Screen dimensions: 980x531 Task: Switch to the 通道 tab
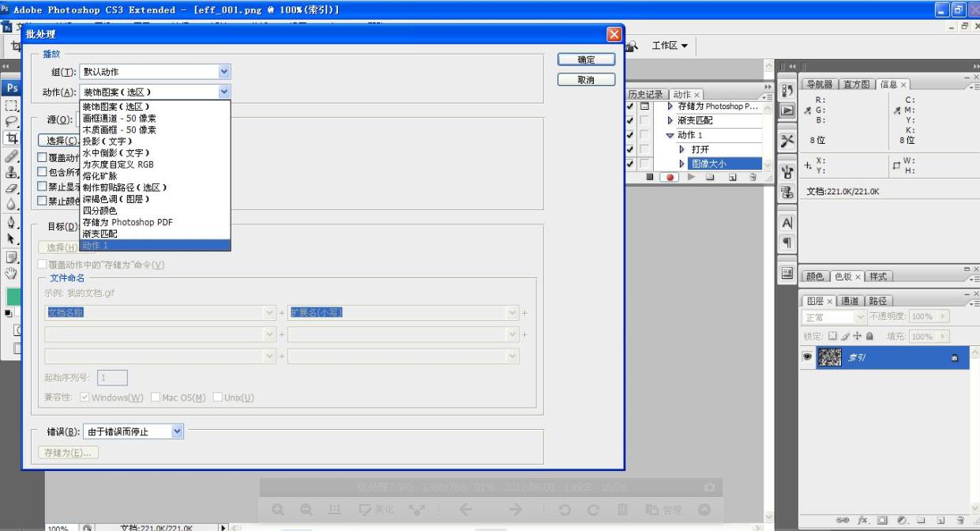point(850,300)
